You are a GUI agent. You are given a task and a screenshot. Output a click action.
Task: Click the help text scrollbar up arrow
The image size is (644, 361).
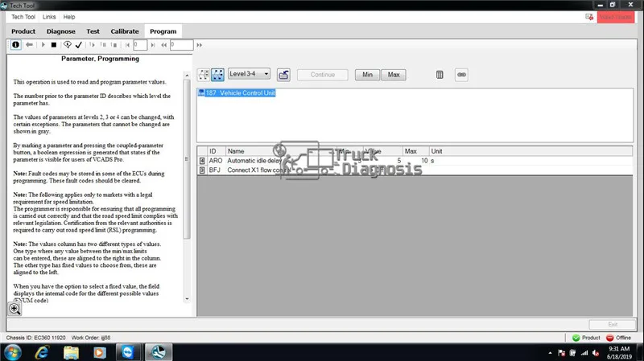tap(187, 76)
